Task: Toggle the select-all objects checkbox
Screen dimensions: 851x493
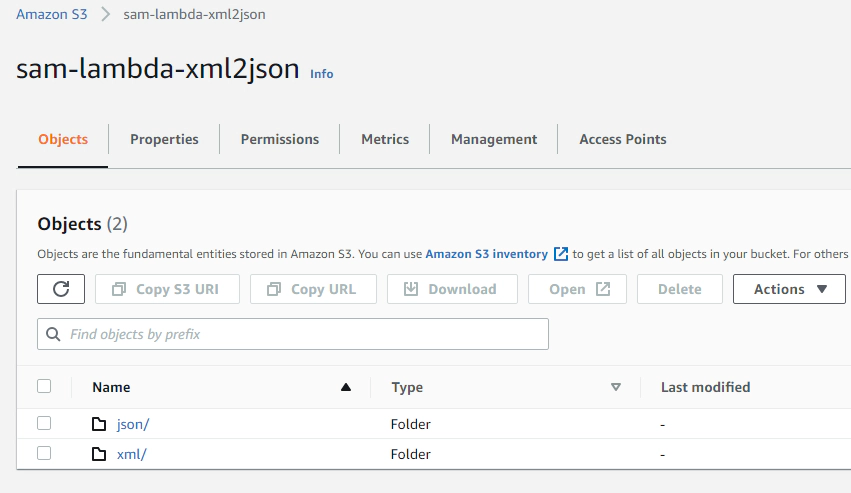Action: (44, 386)
